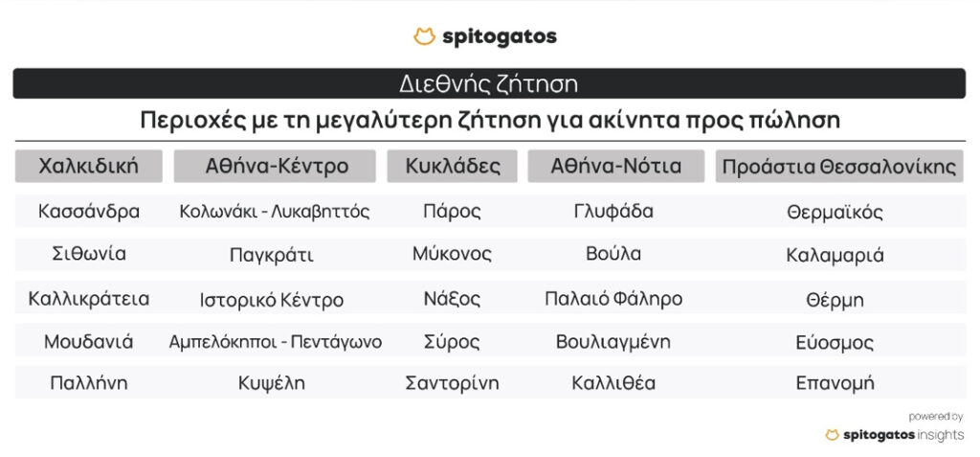This screenshot has width=980, height=457.
Task: Choose the Κυκλάδες column header
Action: point(452,166)
